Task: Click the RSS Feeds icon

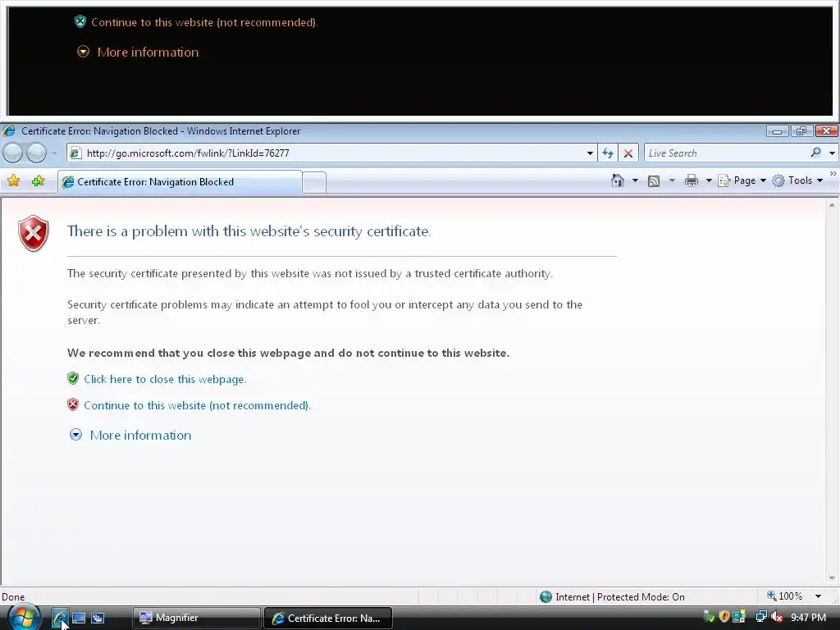Action: click(654, 181)
